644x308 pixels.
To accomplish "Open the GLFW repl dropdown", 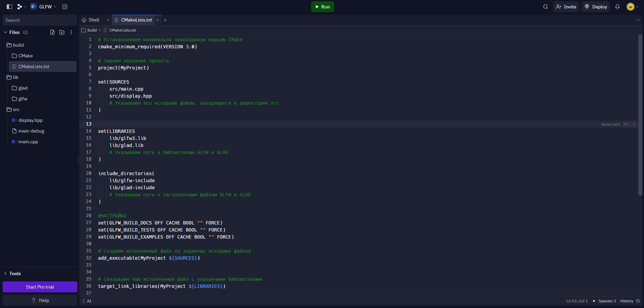I will point(55,6).
